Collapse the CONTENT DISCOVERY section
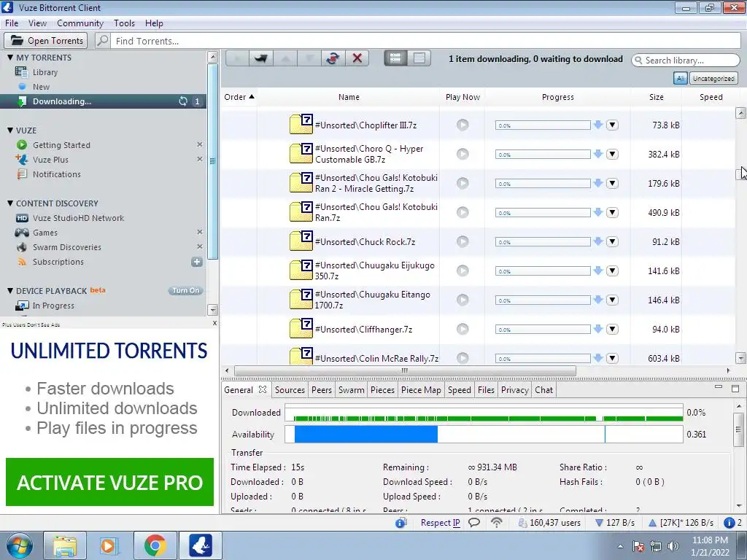 pos(10,203)
